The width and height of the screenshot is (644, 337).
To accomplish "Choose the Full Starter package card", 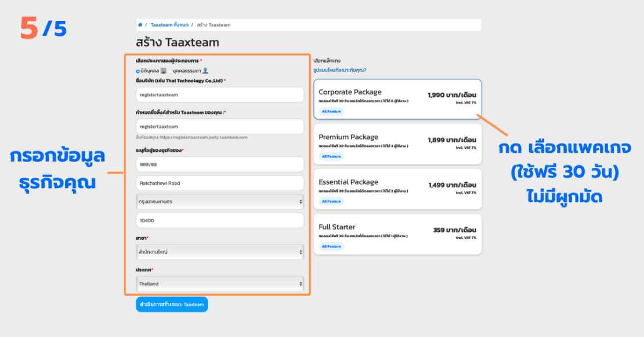I will tap(397, 234).
